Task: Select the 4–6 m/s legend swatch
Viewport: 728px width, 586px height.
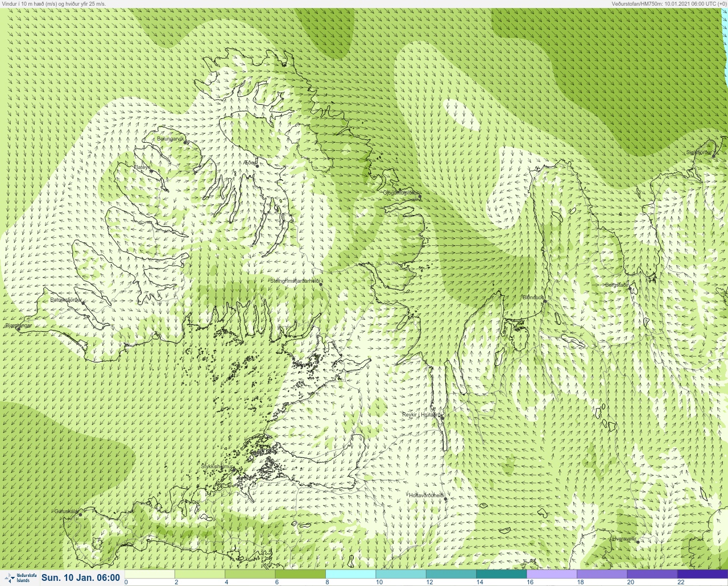Action: (250, 574)
